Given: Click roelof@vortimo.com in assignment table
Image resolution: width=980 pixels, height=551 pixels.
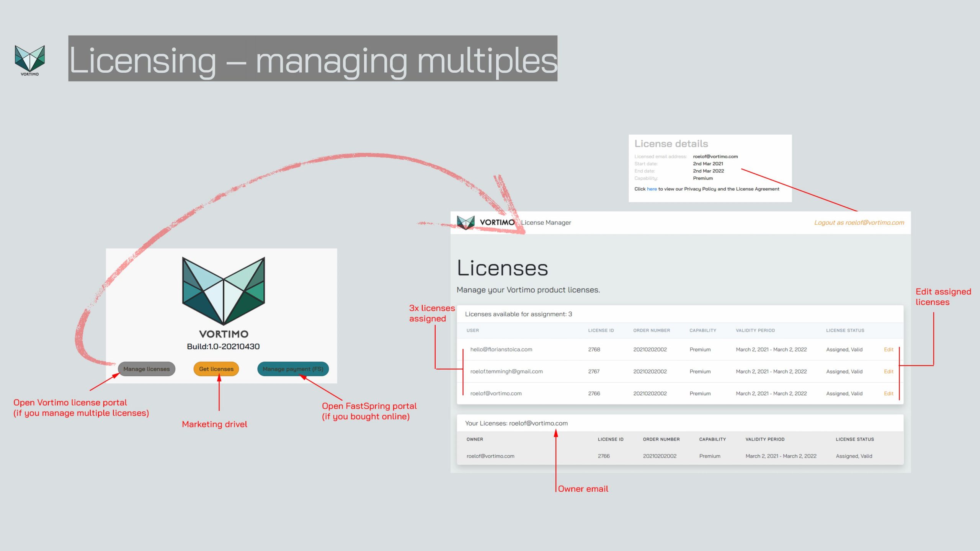Looking at the screenshot, I should click(496, 394).
